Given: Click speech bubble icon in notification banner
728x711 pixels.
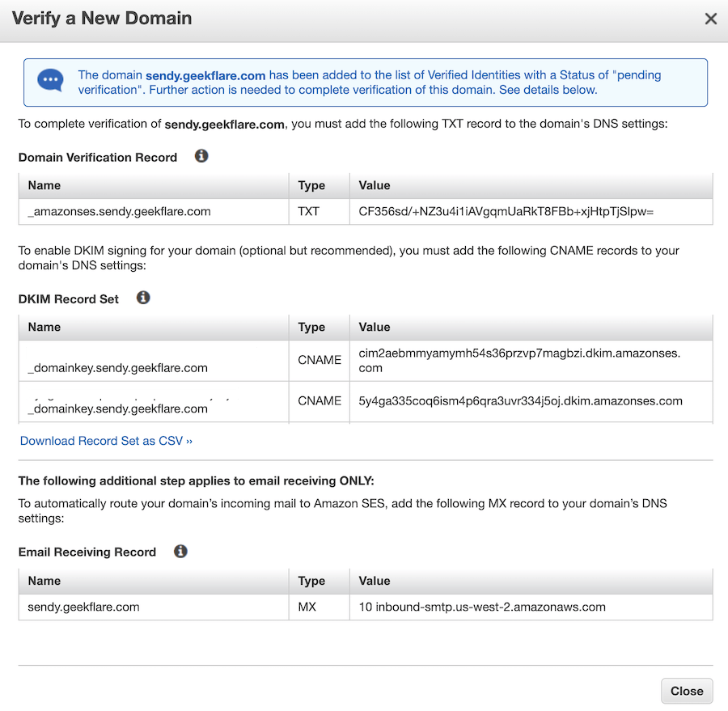Looking at the screenshot, I should click(x=50, y=81).
